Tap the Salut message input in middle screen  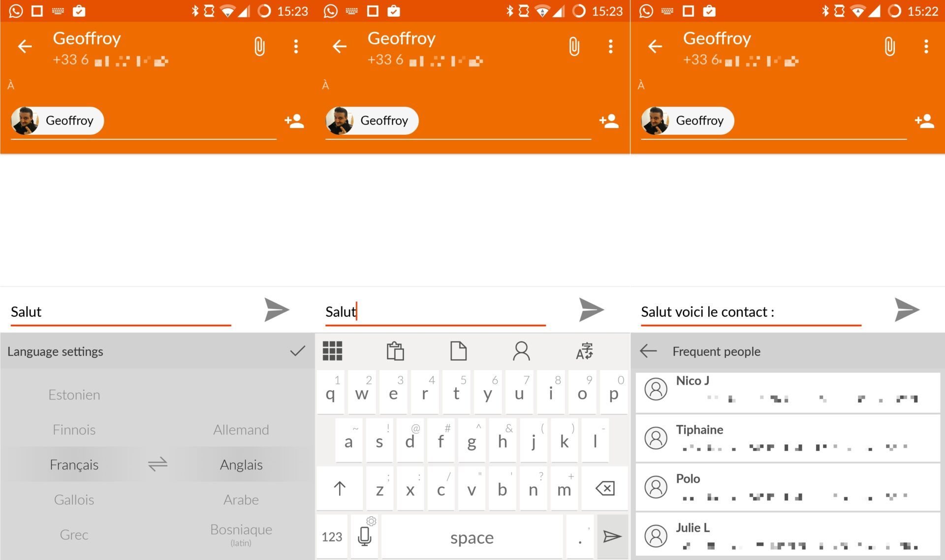pos(435,311)
